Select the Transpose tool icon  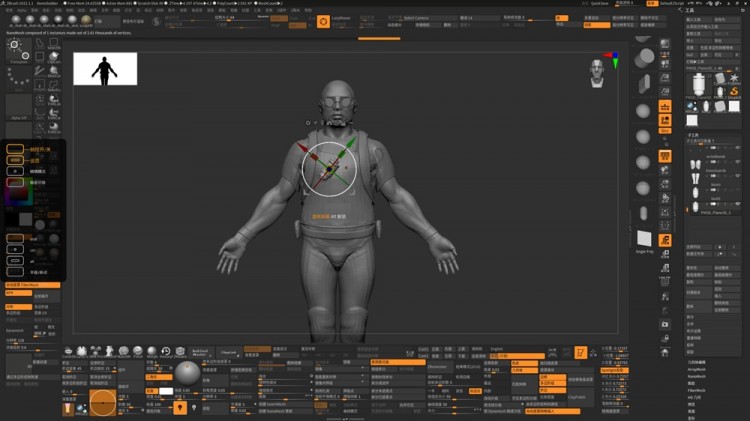tap(19, 51)
